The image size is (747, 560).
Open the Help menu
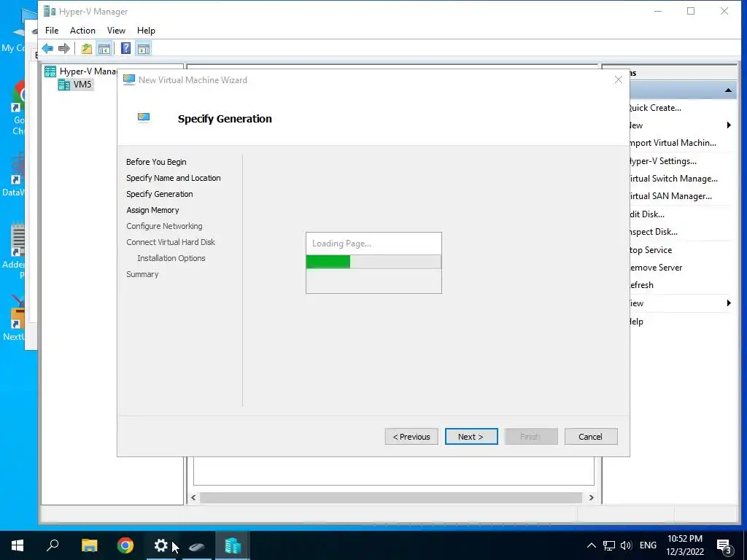coord(146,31)
